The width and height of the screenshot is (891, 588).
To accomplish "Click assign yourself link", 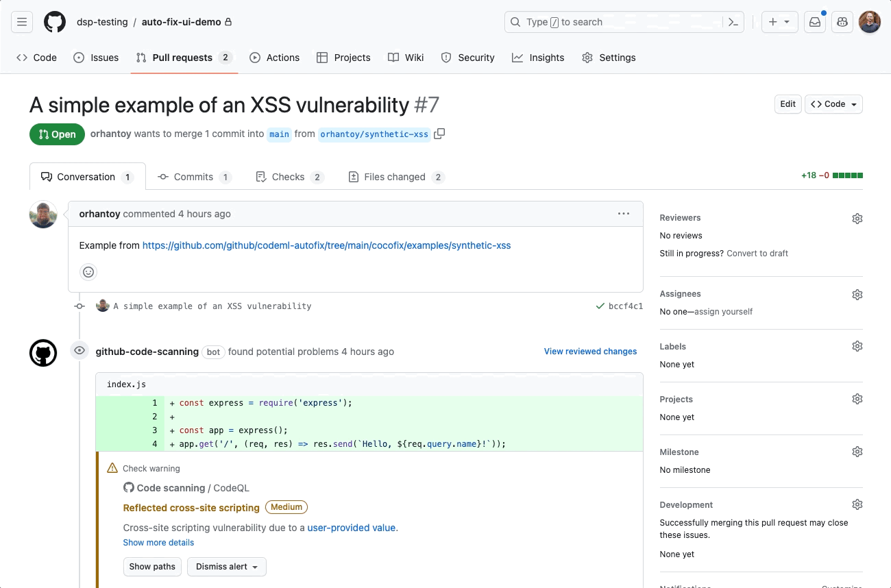I will tap(722, 312).
